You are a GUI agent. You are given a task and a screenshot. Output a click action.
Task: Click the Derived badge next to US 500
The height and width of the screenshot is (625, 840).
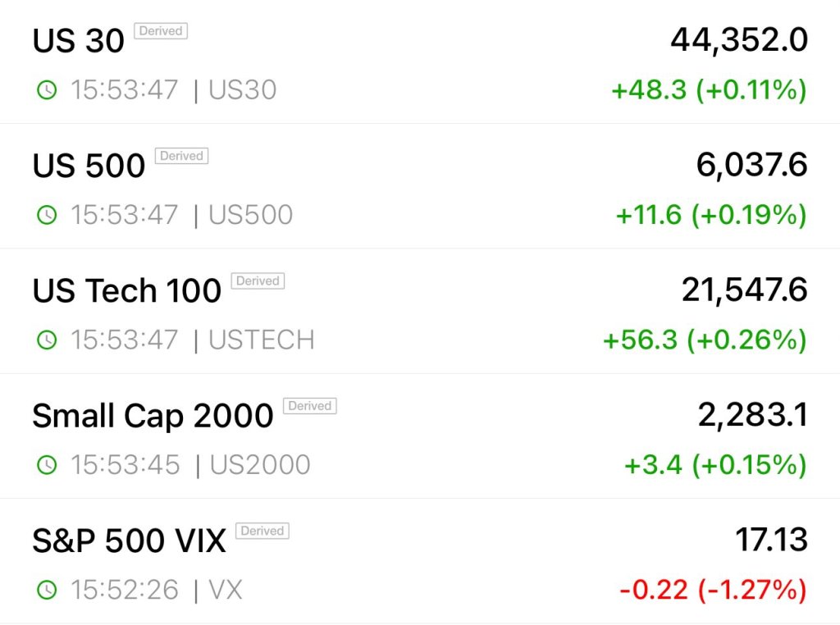(x=181, y=156)
